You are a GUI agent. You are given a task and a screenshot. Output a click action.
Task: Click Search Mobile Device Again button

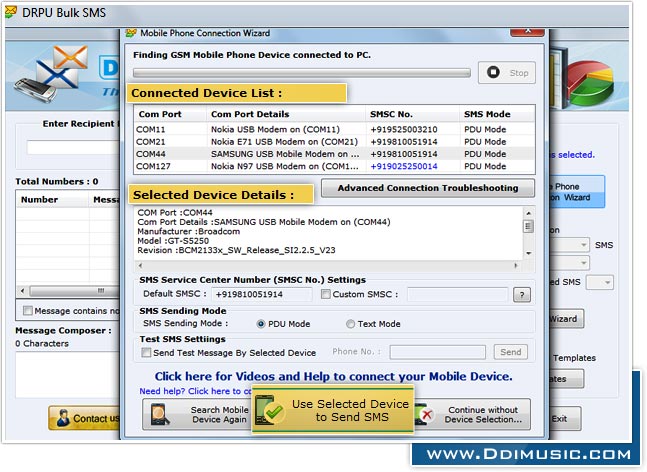[197, 415]
